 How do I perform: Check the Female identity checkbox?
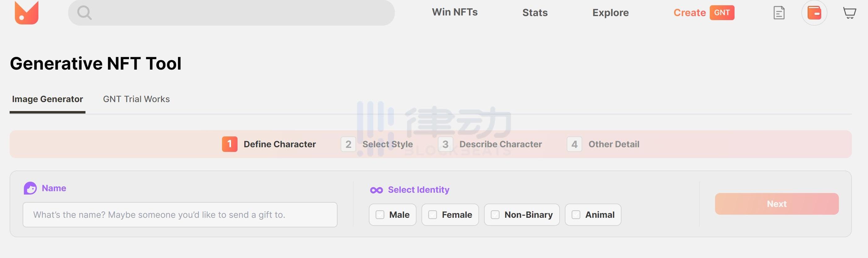pos(432,215)
